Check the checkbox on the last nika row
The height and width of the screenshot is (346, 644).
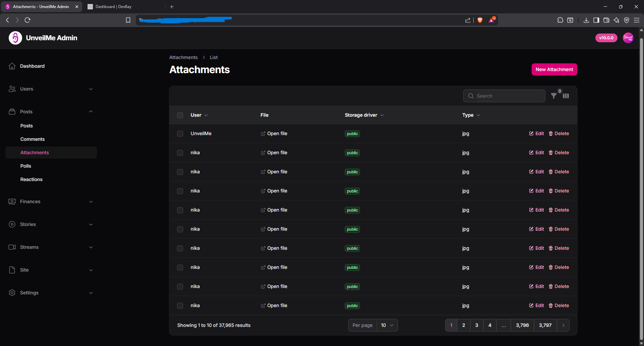180,305
